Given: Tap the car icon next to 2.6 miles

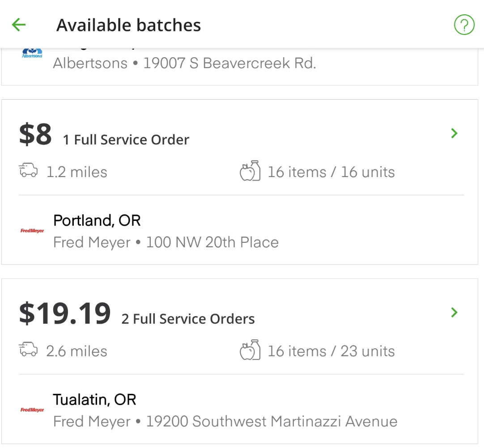Looking at the screenshot, I should tap(28, 349).
